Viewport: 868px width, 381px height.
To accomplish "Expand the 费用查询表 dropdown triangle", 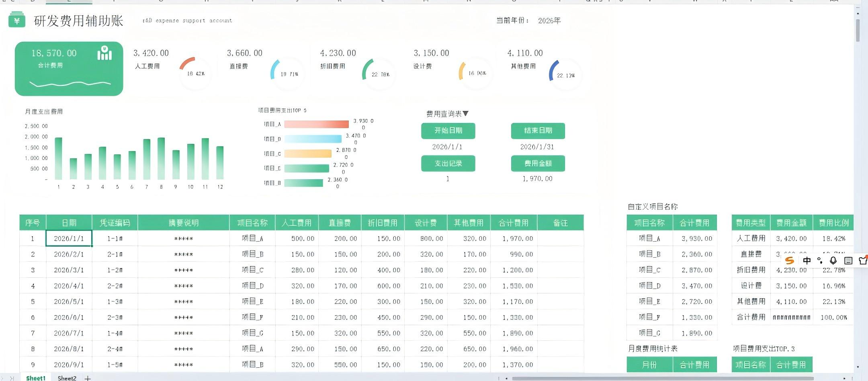I will coord(465,114).
